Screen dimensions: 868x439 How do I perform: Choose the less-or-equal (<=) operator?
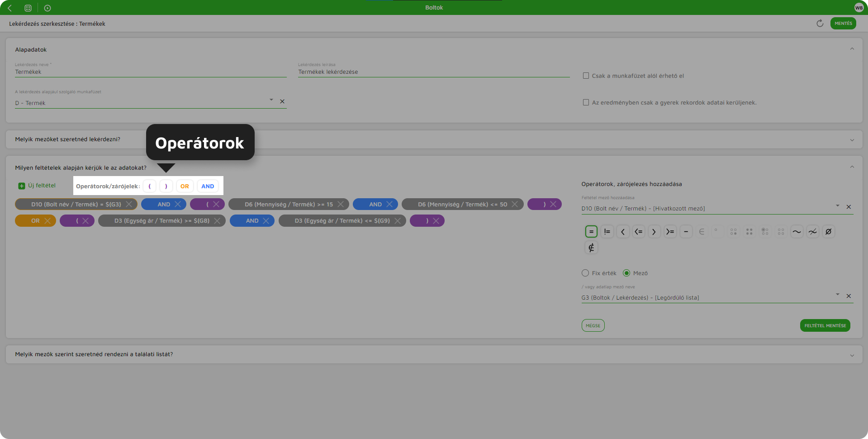639,232
